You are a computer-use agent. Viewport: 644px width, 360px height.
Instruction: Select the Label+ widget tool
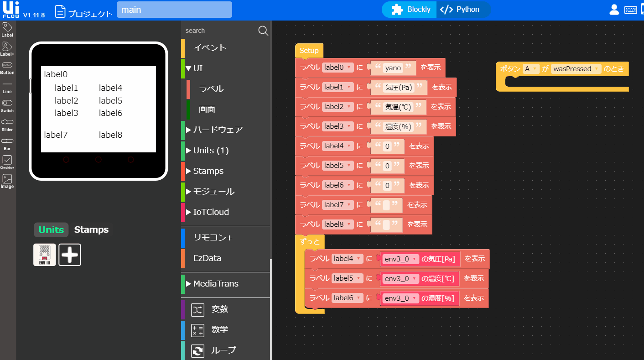point(7,47)
